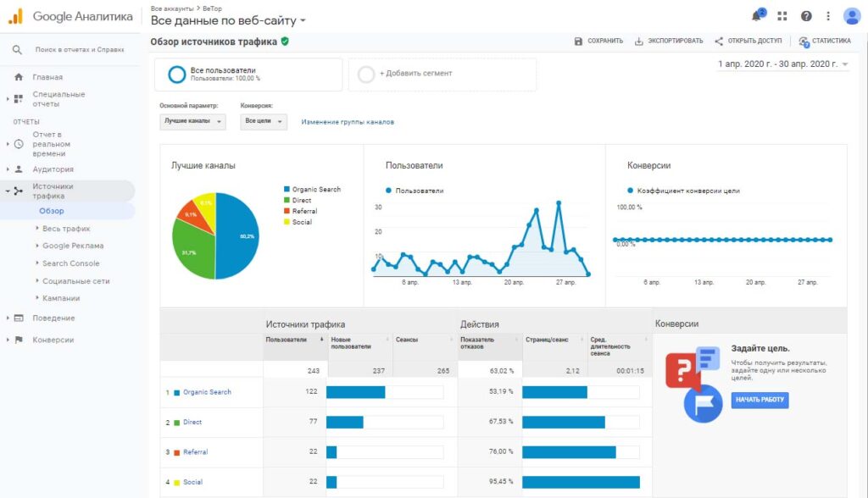Screen dimensions: 868x498
Task: Expand the Конверсии sidebar section arrow
Action: coord(8,340)
